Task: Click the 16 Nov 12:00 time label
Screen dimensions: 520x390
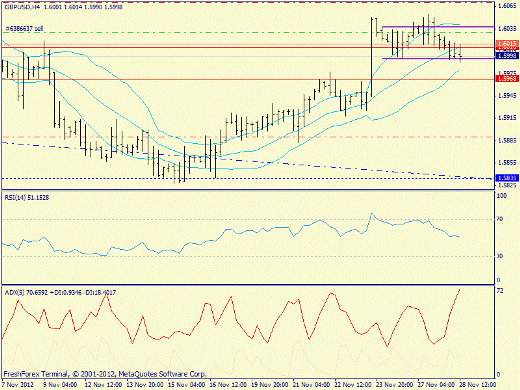Action: click(228, 384)
